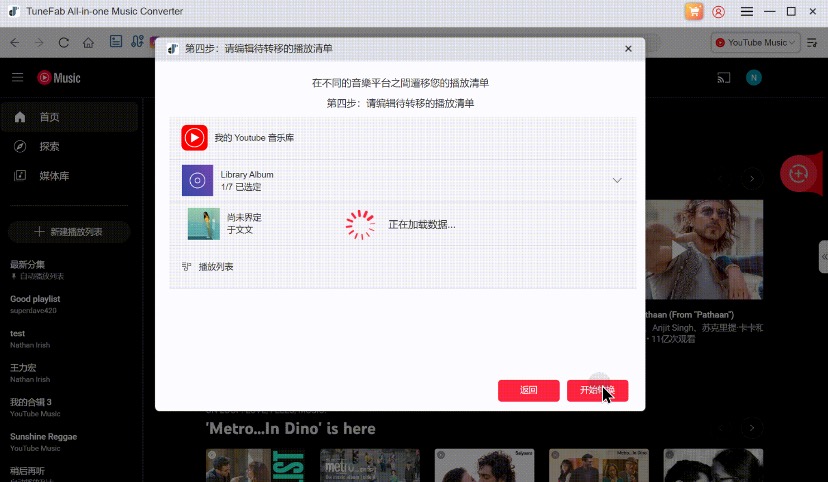Click the browser home icon
This screenshot has width=828, height=482.
click(89, 43)
